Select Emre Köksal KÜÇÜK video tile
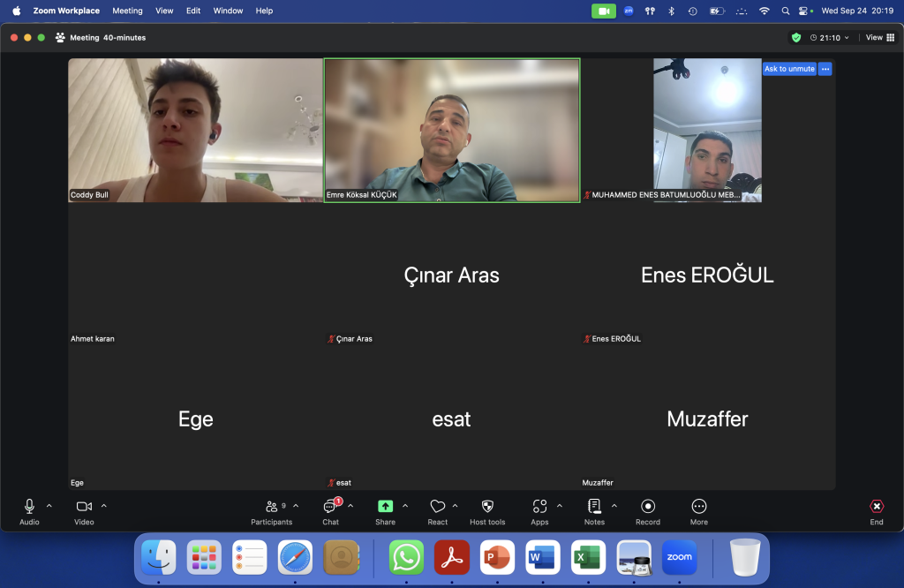 (452, 130)
